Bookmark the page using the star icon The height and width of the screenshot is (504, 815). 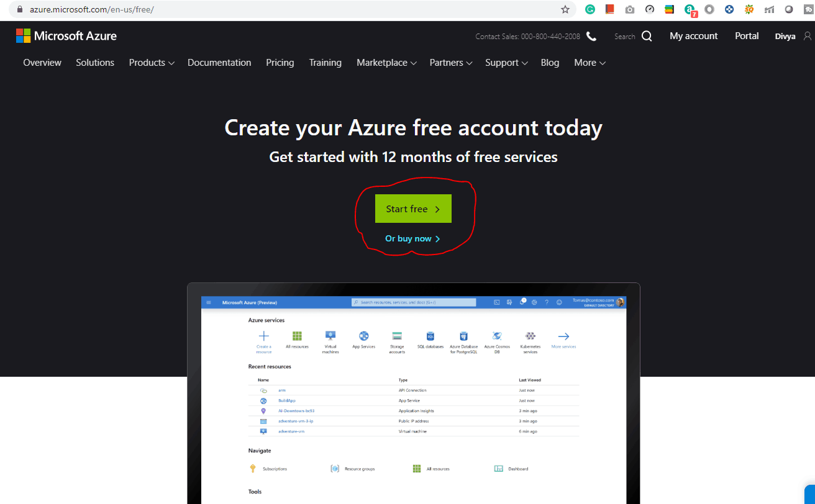tap(565, 9)
